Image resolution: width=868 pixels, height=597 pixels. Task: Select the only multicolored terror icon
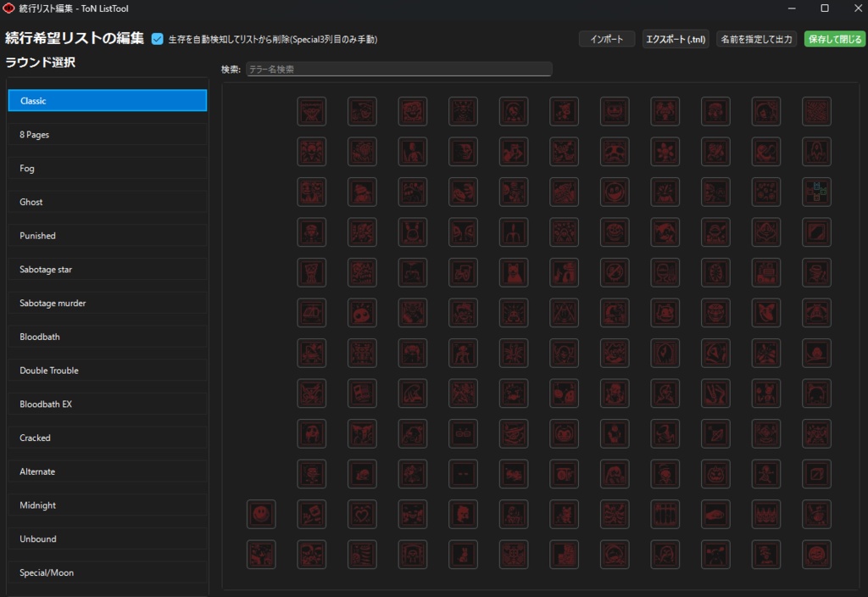(816, 192)
